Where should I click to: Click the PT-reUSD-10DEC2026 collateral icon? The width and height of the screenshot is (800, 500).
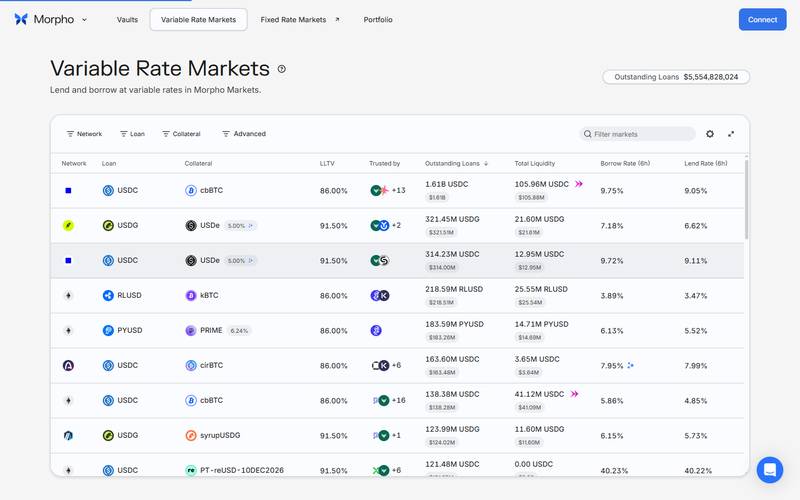(x=191, y=470)
